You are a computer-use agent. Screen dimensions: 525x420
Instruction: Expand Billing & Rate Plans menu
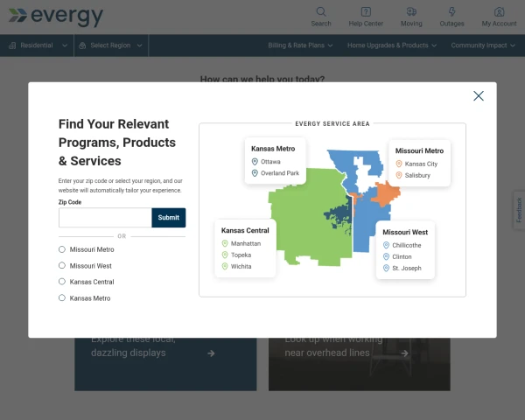point(300,45)
